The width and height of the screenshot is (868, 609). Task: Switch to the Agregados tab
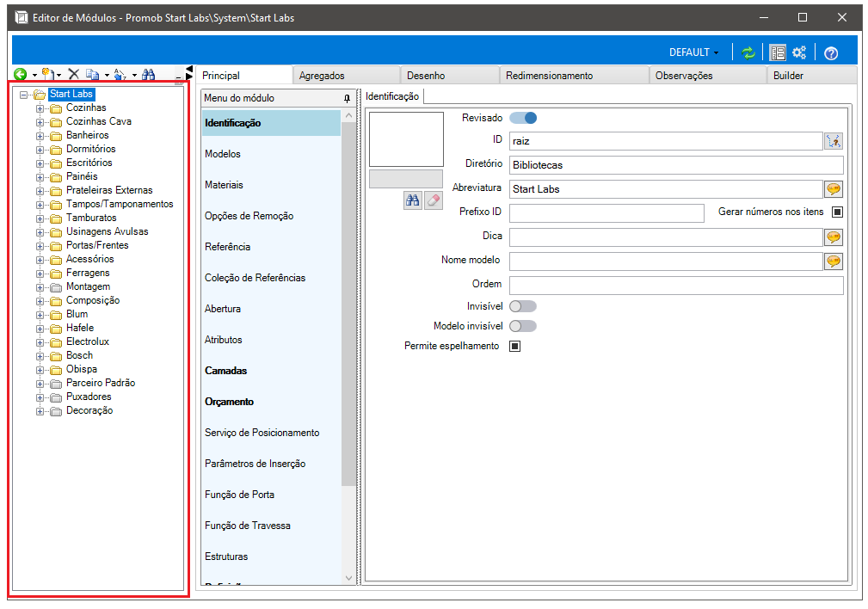click(x=346, y=76)
